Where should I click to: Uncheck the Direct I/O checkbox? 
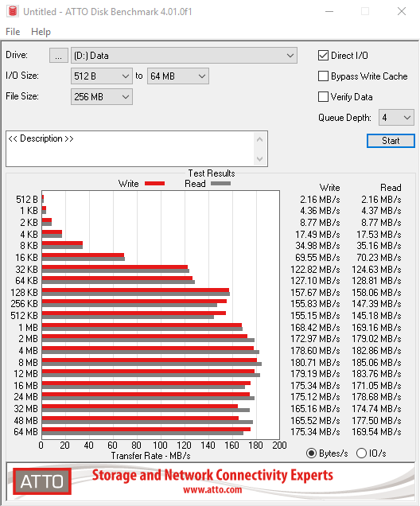tap(323, 55)
